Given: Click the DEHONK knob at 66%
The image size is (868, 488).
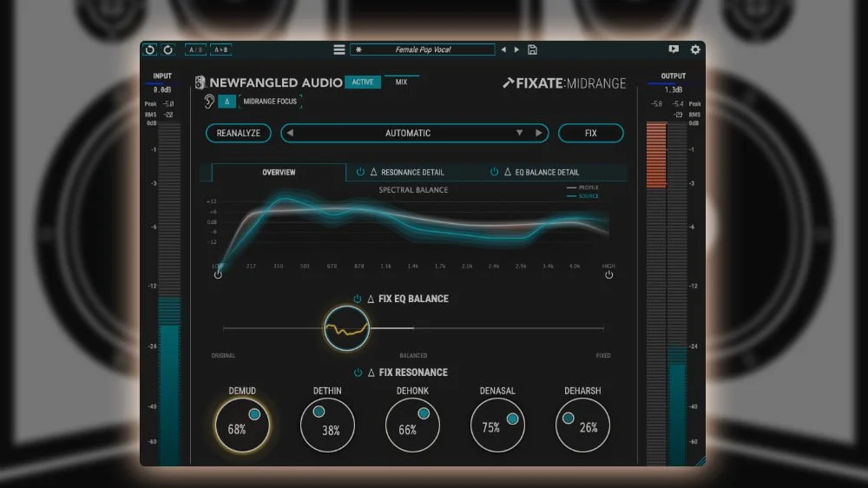Looking at the screenshot, I should click(x=412, y=425).
